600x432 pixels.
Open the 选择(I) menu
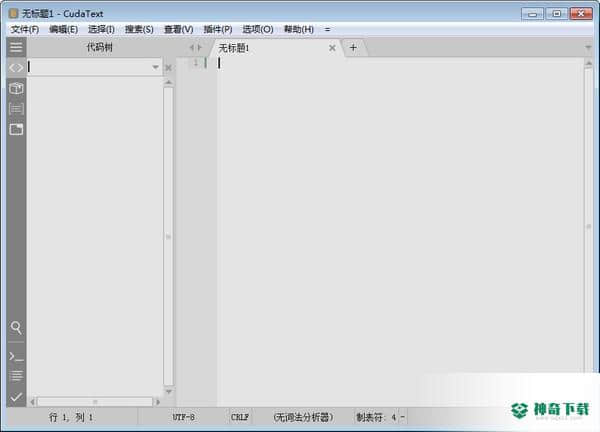click(x=101, y=29)
